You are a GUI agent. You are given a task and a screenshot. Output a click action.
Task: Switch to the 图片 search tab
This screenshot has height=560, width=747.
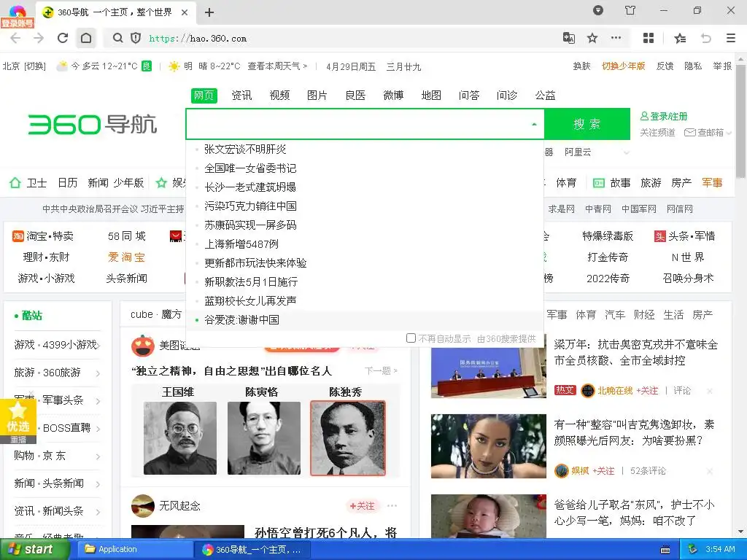pos(317,96)
